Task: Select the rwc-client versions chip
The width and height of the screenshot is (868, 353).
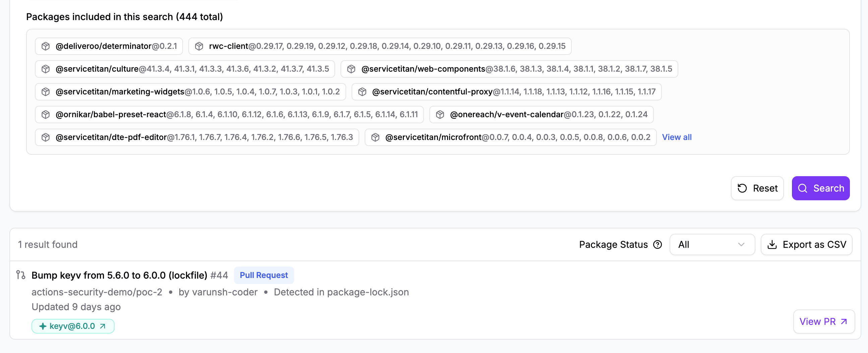Action: pyautogui.click(x=380, y=46)
